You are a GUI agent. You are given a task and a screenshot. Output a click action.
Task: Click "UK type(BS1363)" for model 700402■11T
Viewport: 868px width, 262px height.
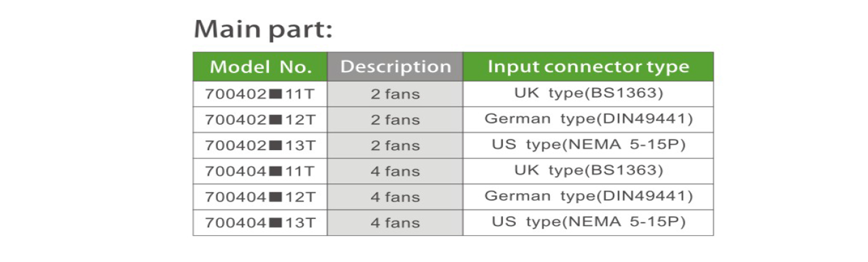588,93
